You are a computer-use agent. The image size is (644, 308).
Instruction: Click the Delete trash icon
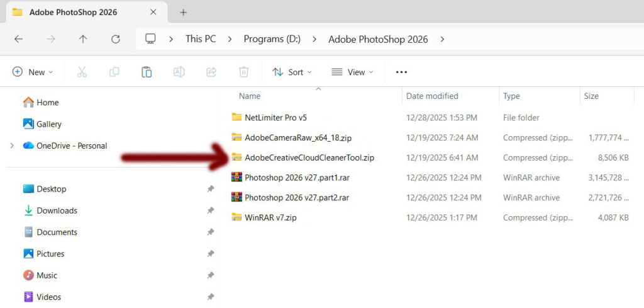tap(244, 72)
